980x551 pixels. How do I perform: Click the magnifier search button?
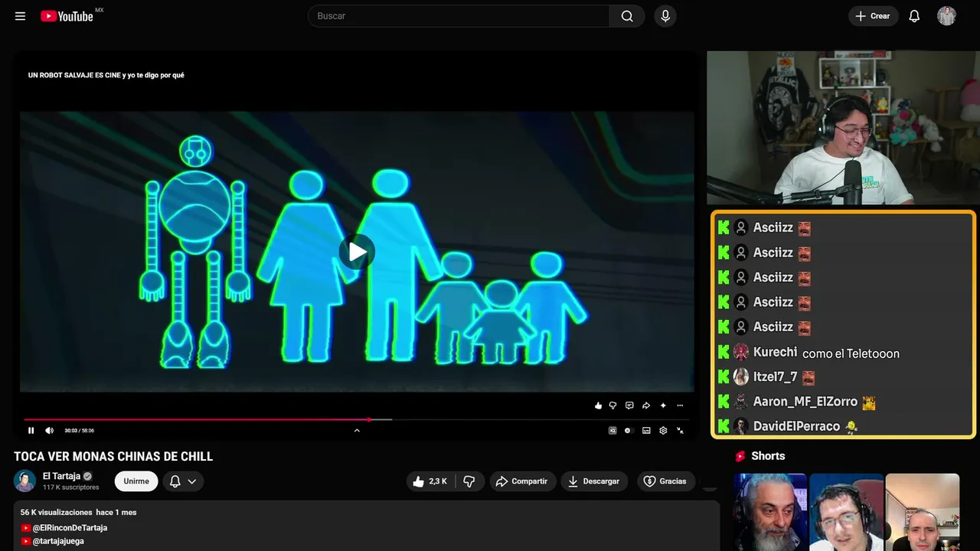[x=627, y=16]
